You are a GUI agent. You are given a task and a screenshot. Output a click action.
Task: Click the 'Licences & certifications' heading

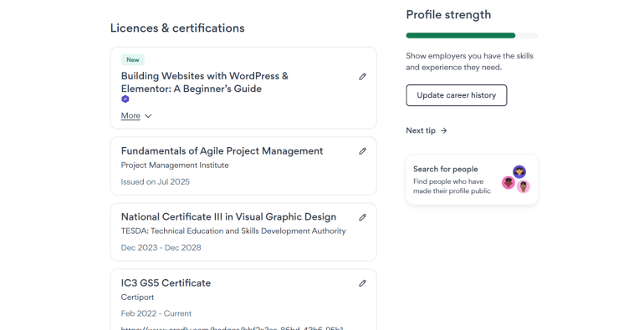(x=177, y=28)
